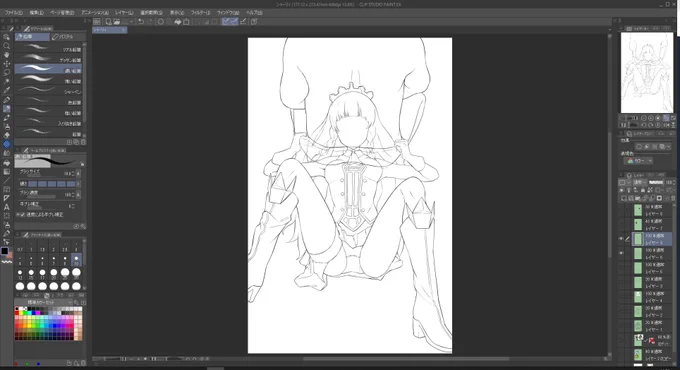This screenshot has width=680, height=370.
Task: Hide レイヤー6 via its eye icon
Action: (x=621, y=253)
